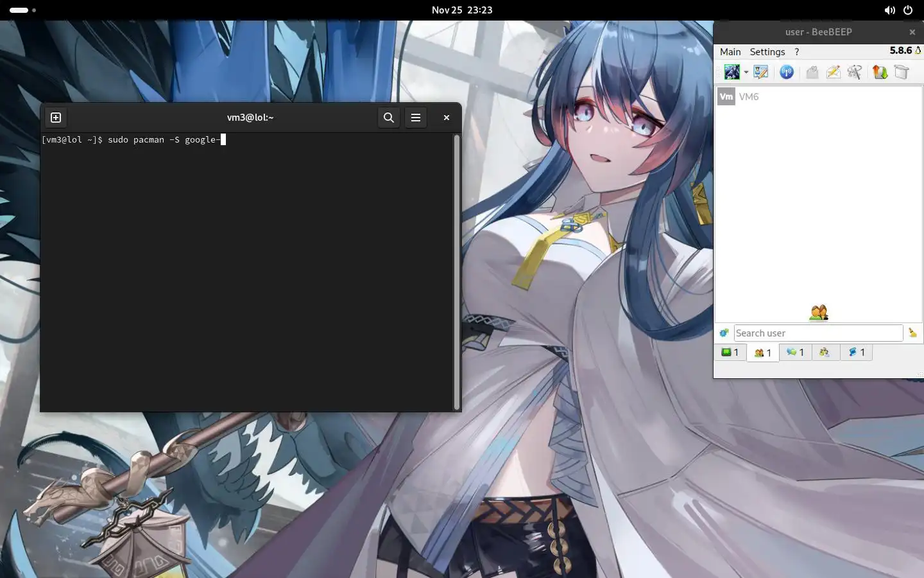The width and height of the screenshot is (924, 578).
Task: Close the terminal window
Action: point(447,118)
